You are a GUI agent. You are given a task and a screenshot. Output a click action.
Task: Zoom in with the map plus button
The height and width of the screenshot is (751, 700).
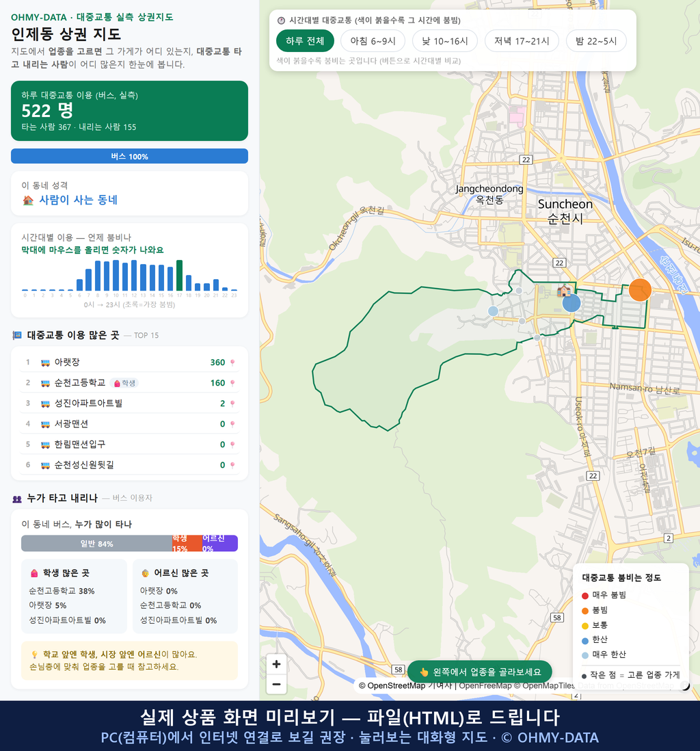tap(276, 664)
